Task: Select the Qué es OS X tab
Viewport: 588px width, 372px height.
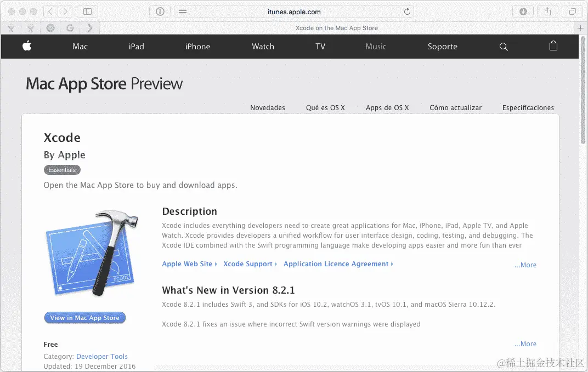Action: pos(325,107)
